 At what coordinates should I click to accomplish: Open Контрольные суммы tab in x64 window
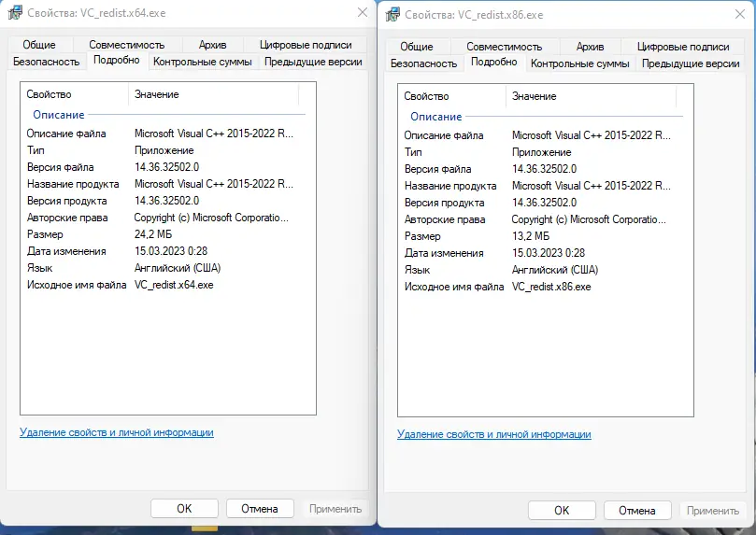pos(202,62)
